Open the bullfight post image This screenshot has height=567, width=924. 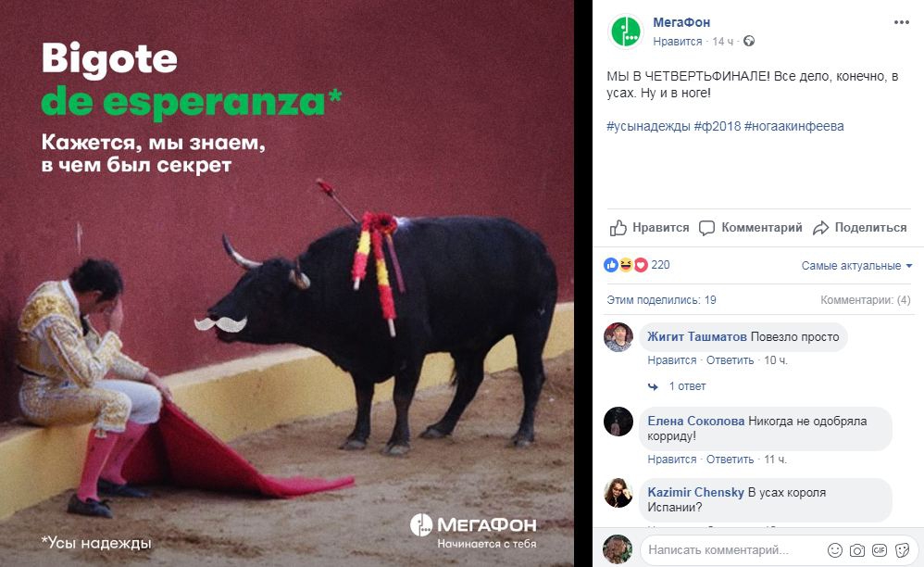(287, 283)
